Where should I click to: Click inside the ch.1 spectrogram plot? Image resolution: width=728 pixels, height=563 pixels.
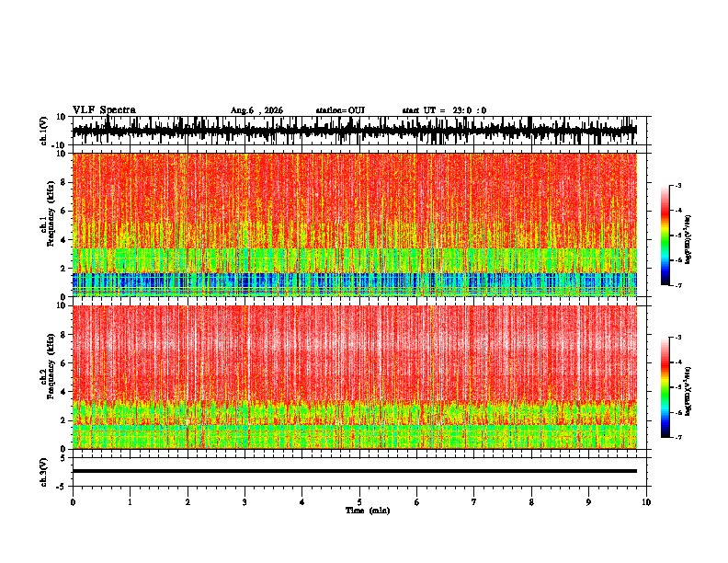(x=355, y=224)
